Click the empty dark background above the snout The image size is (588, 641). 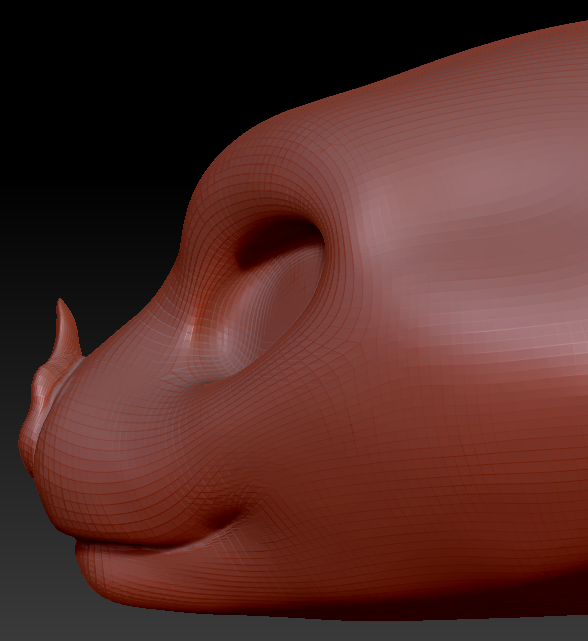click(x=123, y=102)
